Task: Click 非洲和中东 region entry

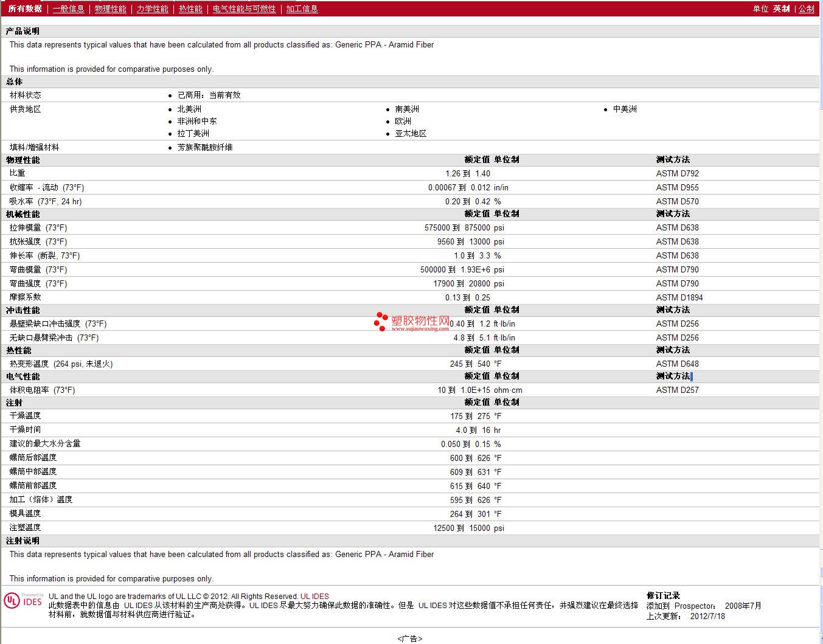Action: 197,121
